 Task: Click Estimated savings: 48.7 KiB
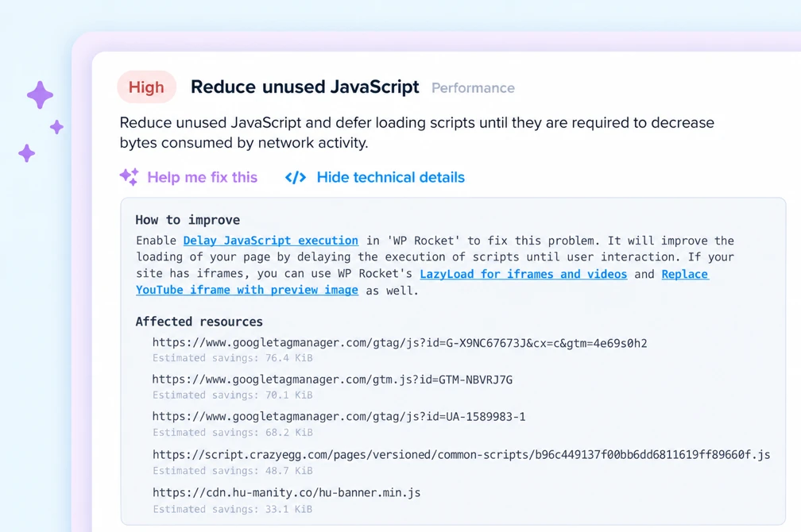point(232,471)
